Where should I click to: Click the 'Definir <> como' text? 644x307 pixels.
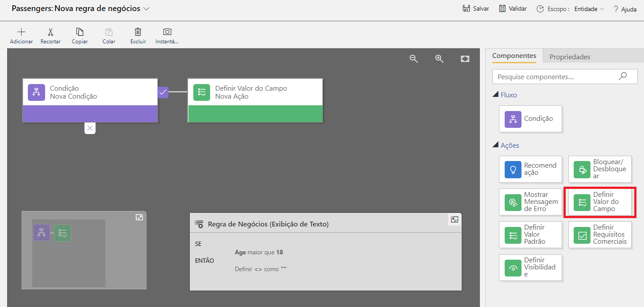(x=261, y=269)
